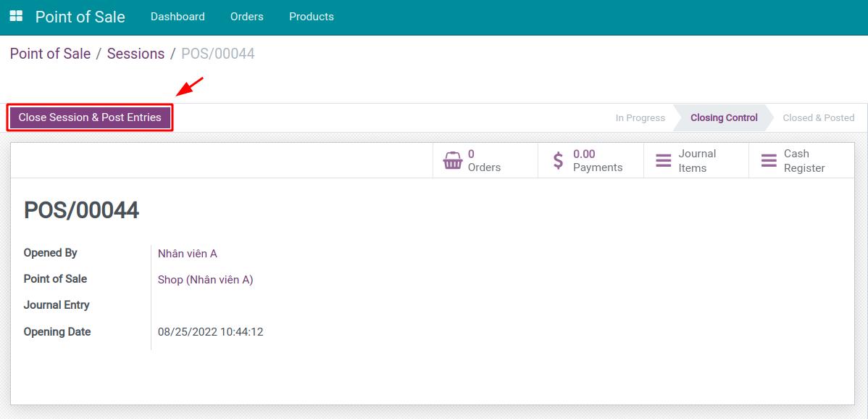This screenshot has width=868, height=419.
Task: Click the Cash Register list icon
Action: pyautogui.click(x=769, y=160)
